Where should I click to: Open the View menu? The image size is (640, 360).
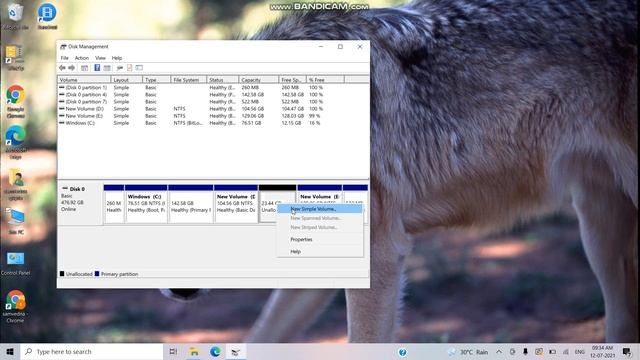(x=100, y=58)
